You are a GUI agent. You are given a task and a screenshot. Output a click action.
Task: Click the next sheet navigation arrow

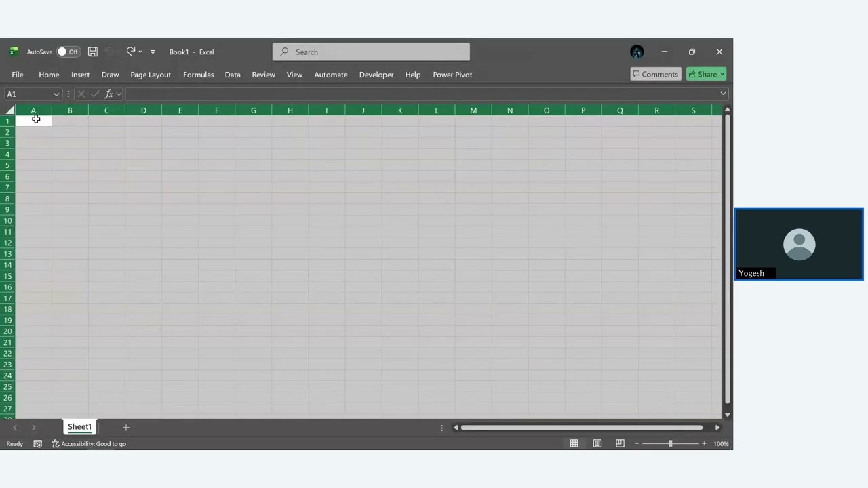coord(33,428)
